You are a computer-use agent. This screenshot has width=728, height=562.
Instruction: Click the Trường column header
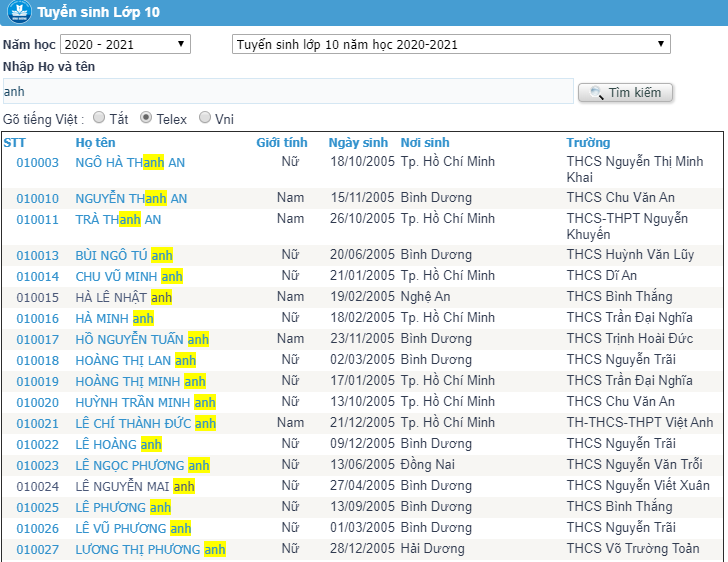pyautogui.click(x=588, y=143)
